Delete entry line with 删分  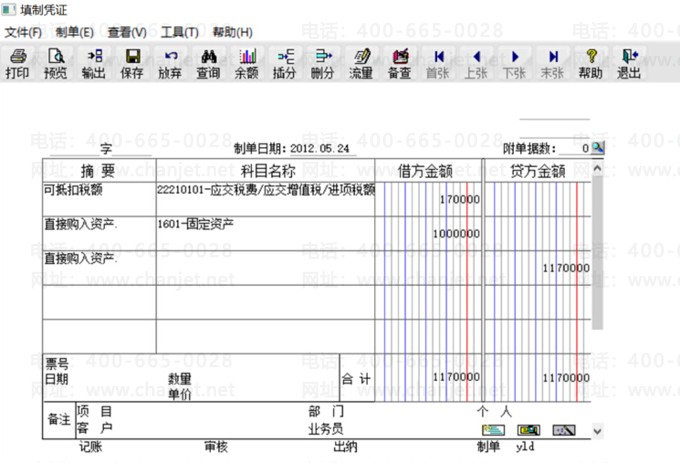(x=323, y=64)
